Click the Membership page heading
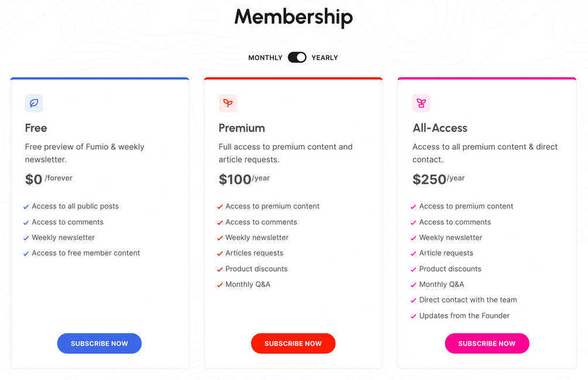Viewport: 588px width, 380px height. pyautogui.click(x=294, y=17)
